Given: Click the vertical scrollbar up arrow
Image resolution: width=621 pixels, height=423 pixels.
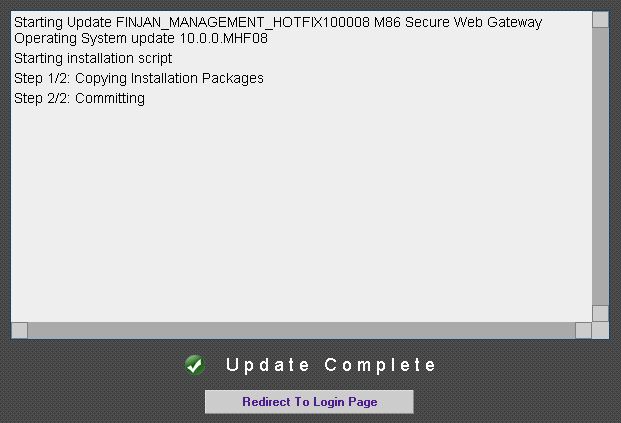Looking at the screenshot, I should (x=600, y=21).
